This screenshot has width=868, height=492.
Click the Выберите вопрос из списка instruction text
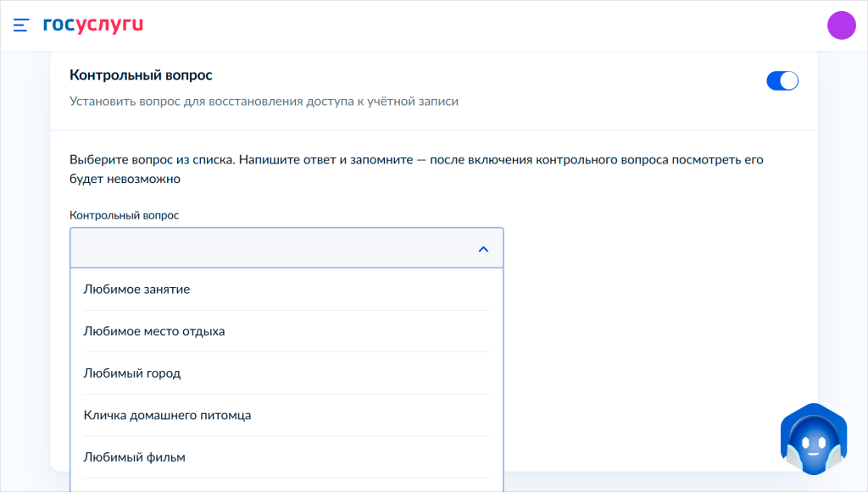point(416,169)
